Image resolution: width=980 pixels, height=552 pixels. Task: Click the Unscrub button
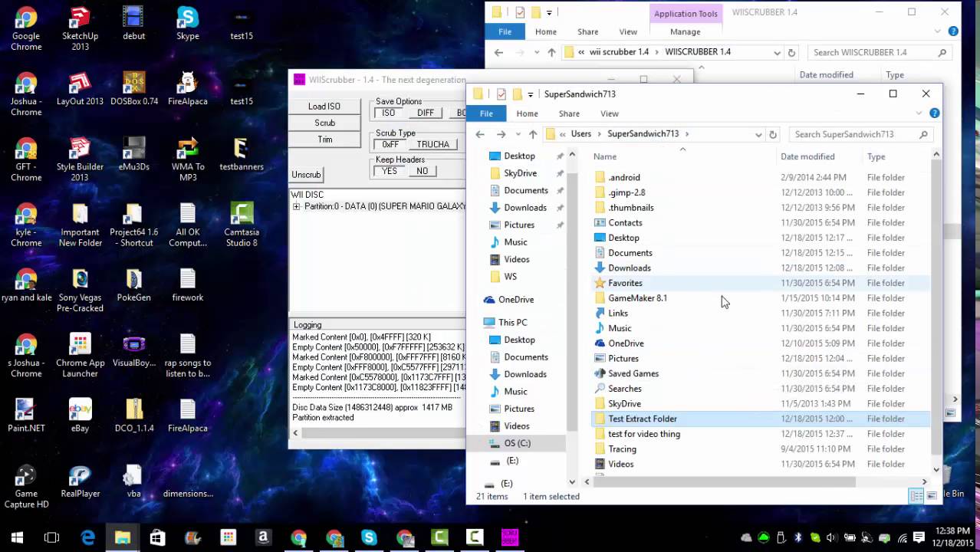(x=306, y=175)
